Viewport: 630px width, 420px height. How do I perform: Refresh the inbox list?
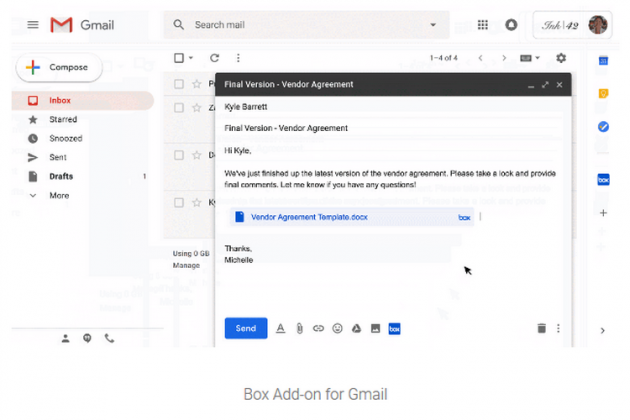(x=215, y=58)
